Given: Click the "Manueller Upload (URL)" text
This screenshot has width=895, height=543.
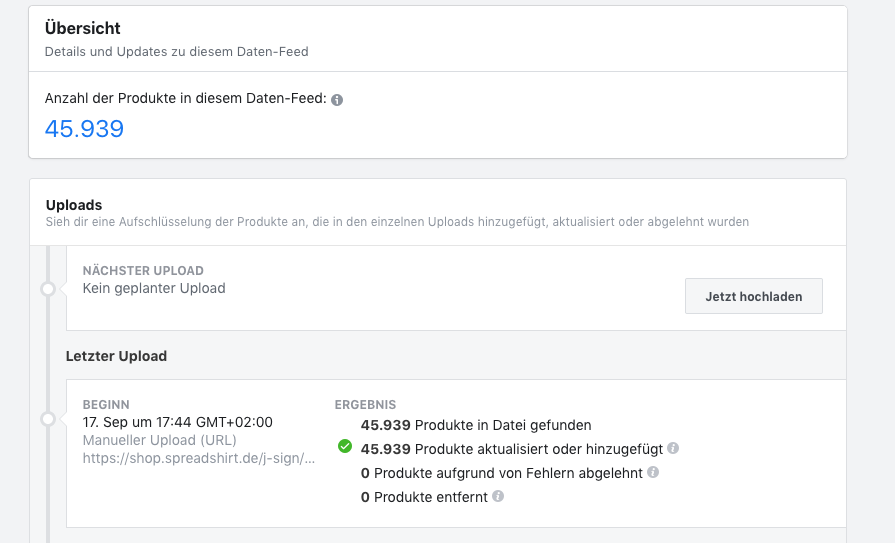Looking at the screenshot, I should tap(160, 440).
